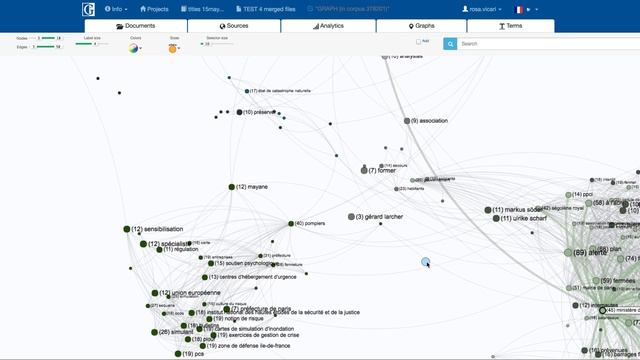
Task: Select the 'spécialiste' graph node
Action: pos(143,244)
